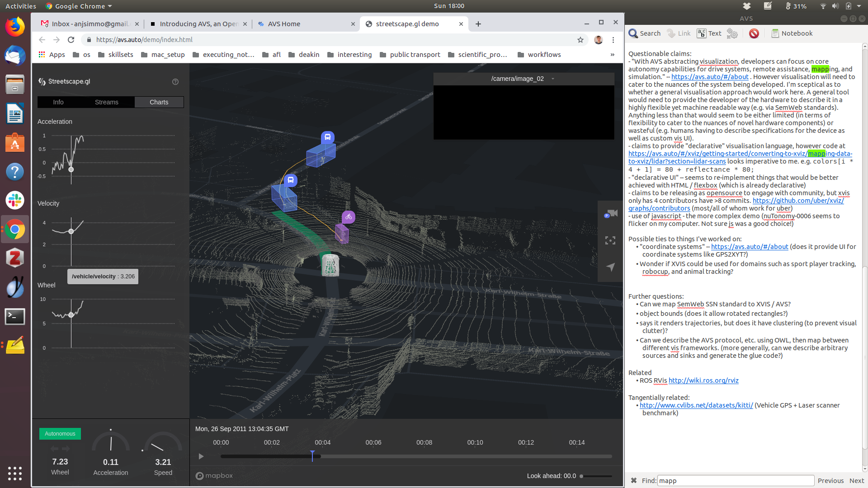Click the compass reset arrow icon
This screenshot has width=868, height=488.
610,267
